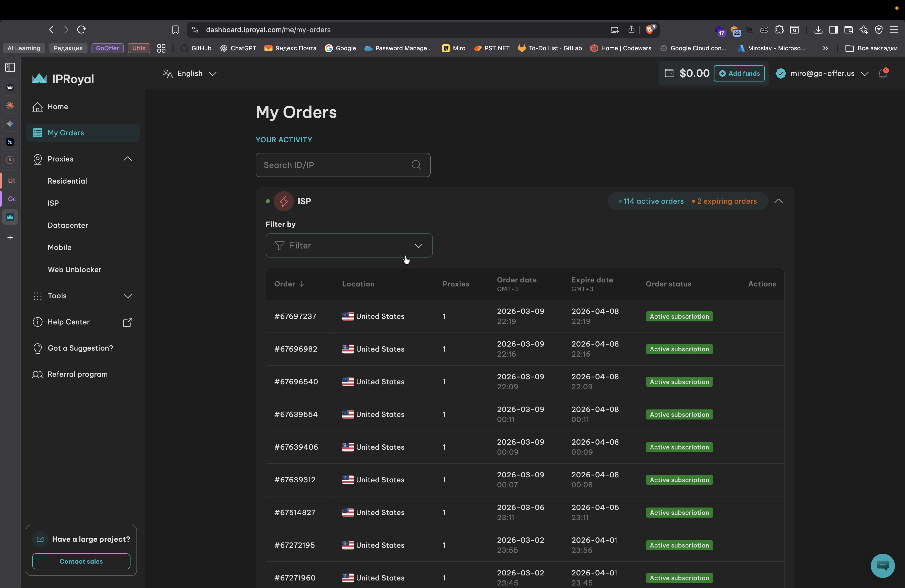The image size is (905, 588).
Task: Open Residential proxies in sidebar
Action: tap(67, 181)
